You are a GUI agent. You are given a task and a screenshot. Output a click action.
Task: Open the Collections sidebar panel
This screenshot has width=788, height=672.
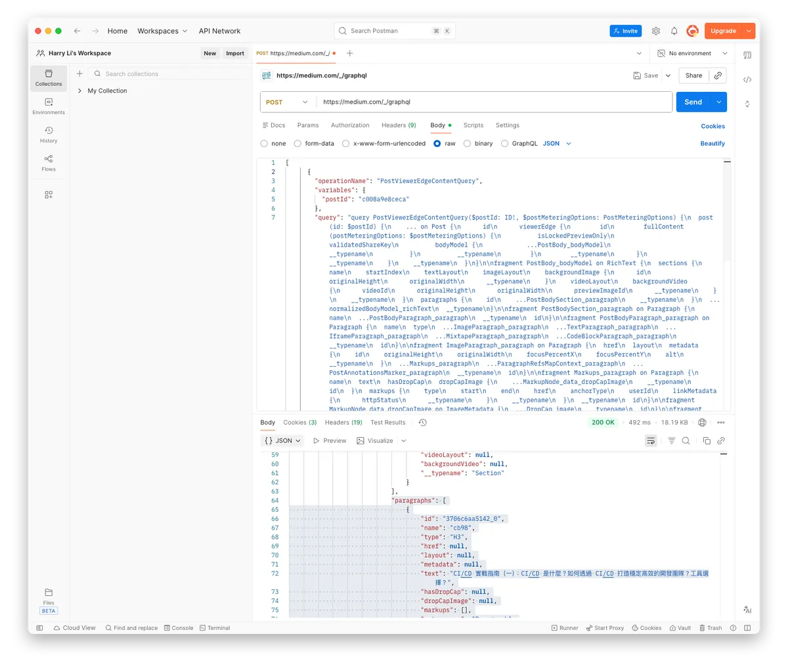49,77
